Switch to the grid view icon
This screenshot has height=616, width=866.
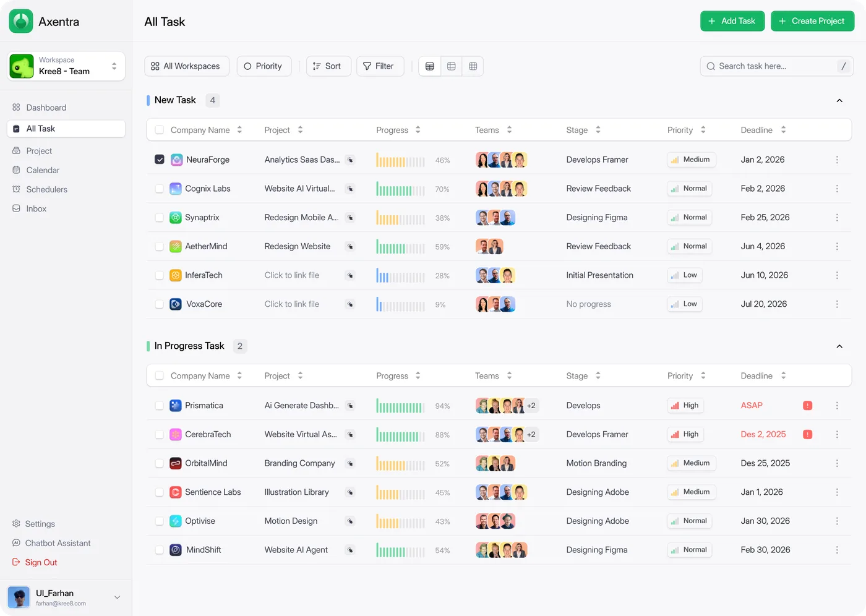tap(473, 66)
